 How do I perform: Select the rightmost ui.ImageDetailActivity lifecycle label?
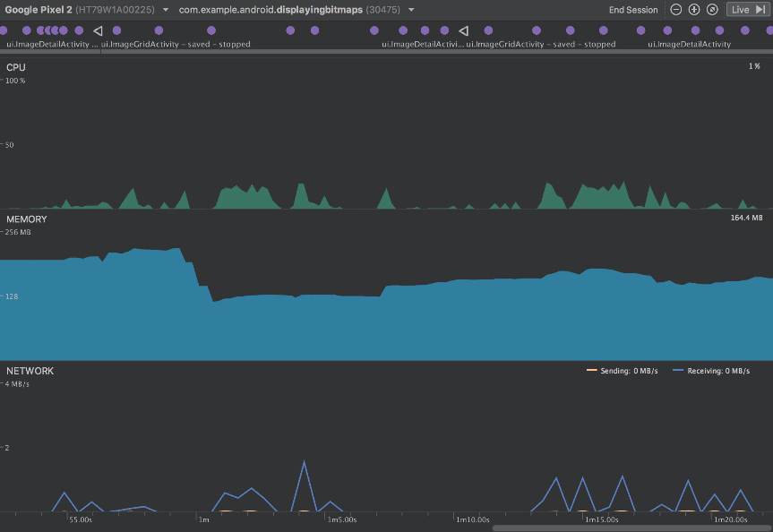pyautogui.click(x=689, y=45)
